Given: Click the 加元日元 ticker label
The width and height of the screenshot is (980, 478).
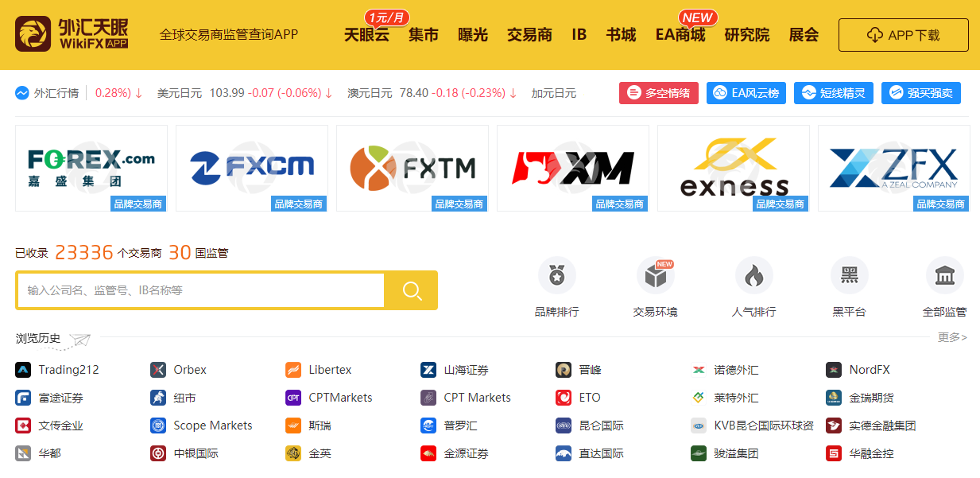Looking at the screenshot, I should [x=554, y=93].
